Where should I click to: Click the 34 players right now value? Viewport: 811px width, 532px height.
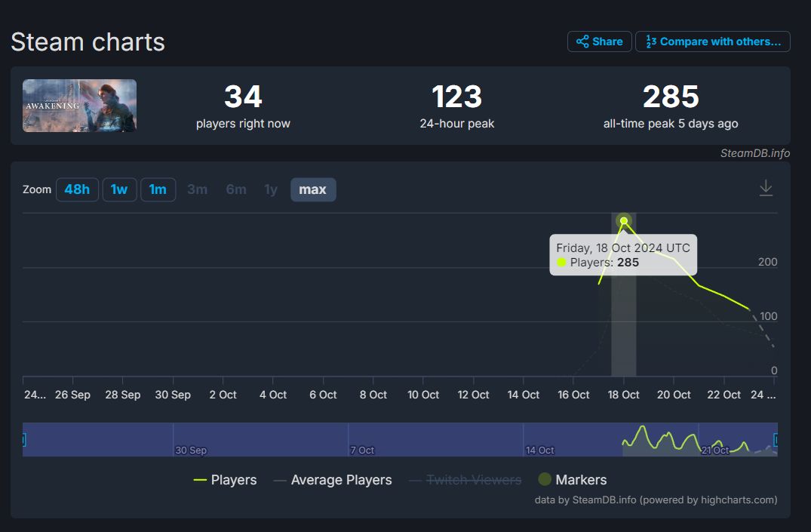(x=243, y=97)
